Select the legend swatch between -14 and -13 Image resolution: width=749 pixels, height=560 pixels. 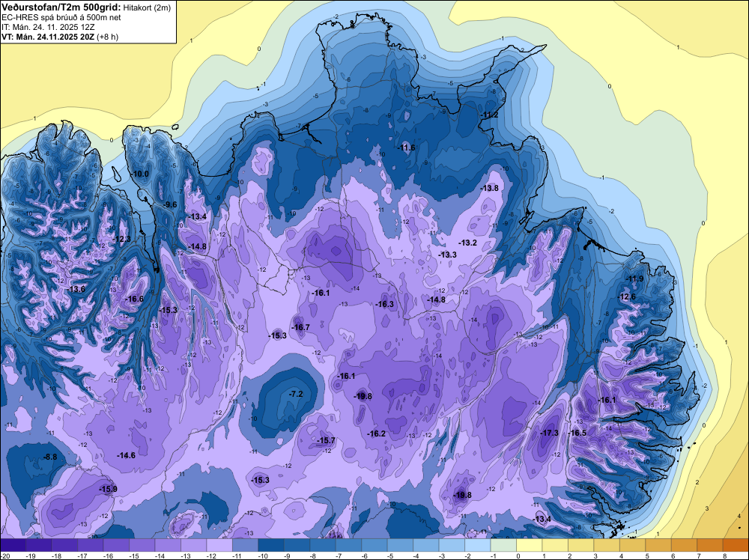click(168, 545)
